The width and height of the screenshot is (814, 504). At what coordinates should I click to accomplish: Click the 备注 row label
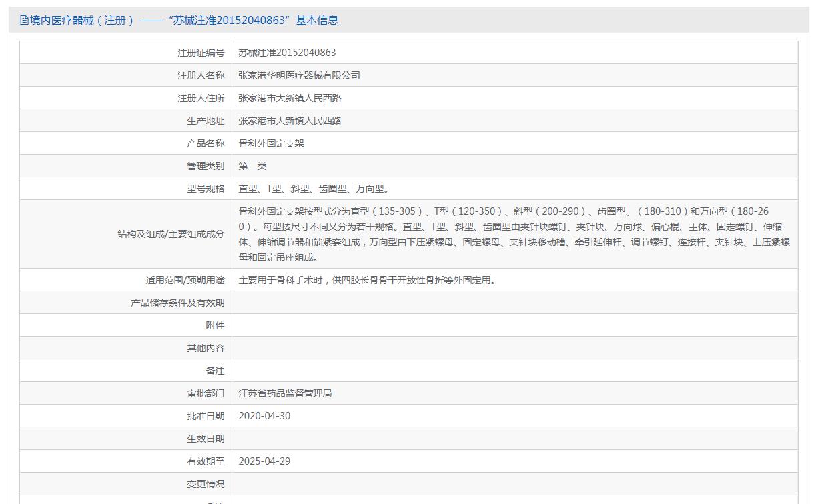215,371
